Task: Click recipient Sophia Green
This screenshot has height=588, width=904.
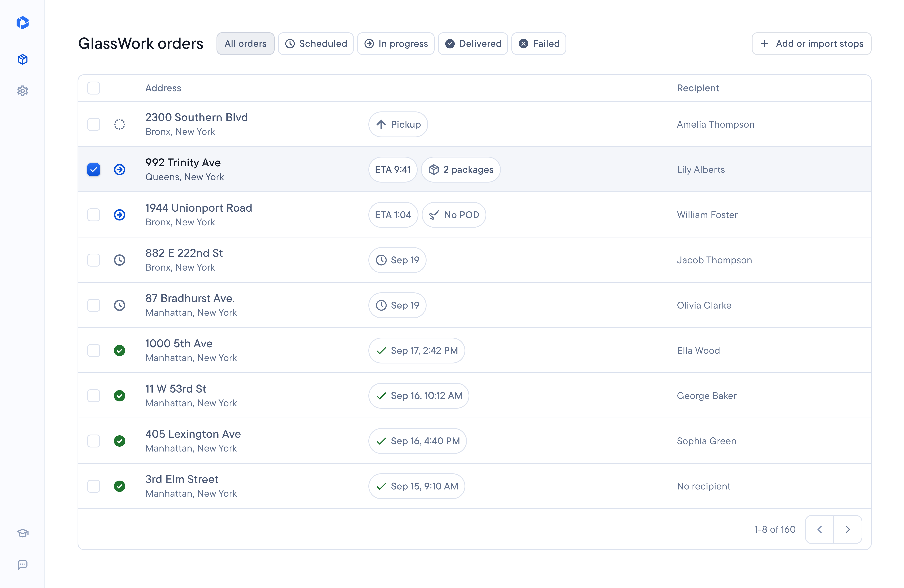Action: coord(706,441)
